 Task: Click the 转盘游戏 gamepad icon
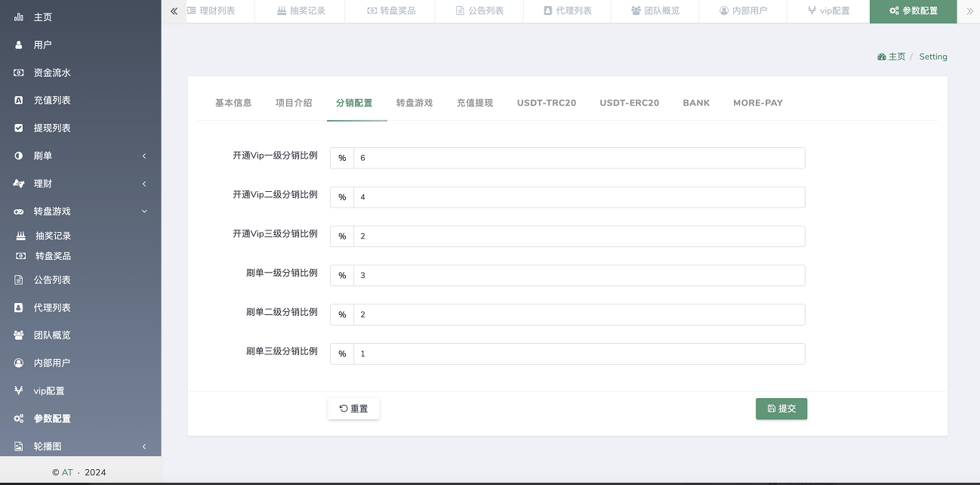tap(19, 212)
